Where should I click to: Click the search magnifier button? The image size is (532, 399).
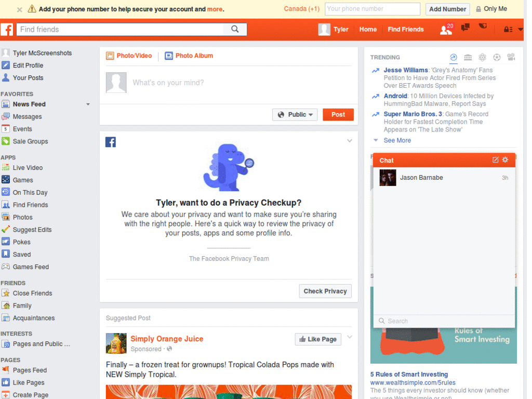(x=235, y=29)
